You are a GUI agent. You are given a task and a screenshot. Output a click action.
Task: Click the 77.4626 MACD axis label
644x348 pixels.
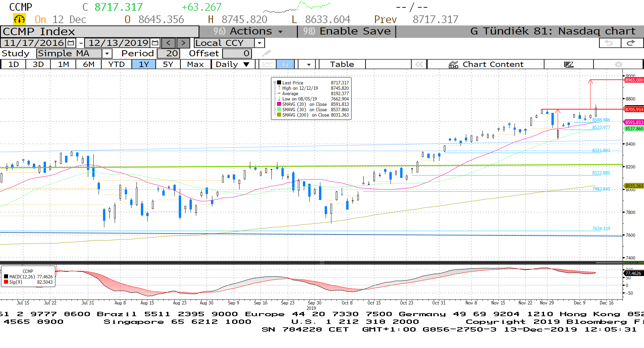(x=633, y=273)
